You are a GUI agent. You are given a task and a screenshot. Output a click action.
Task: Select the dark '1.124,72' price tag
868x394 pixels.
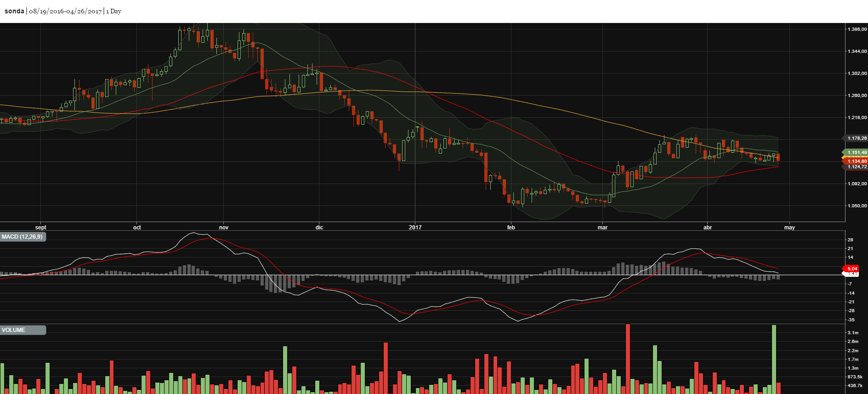click(856, 167)
